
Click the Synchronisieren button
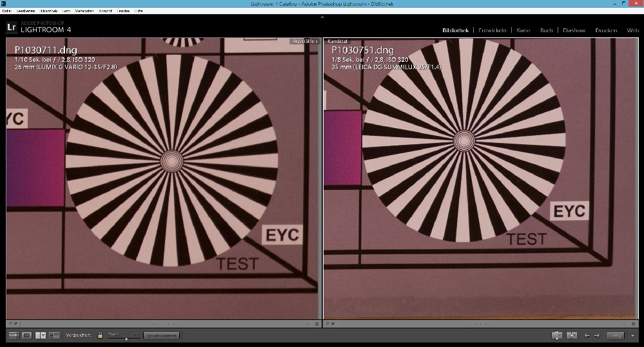click(x=161, y=335)
